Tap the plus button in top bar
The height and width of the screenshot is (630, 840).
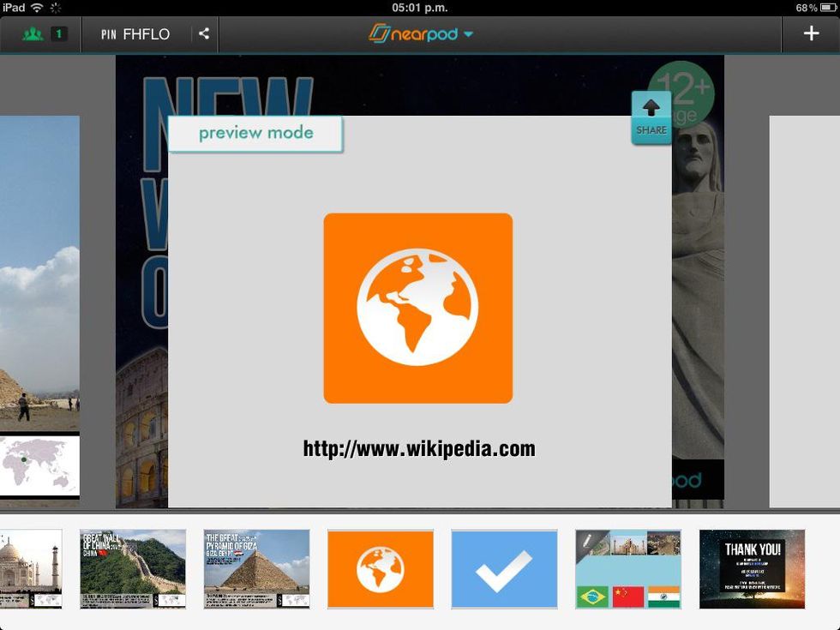point(811,33)
